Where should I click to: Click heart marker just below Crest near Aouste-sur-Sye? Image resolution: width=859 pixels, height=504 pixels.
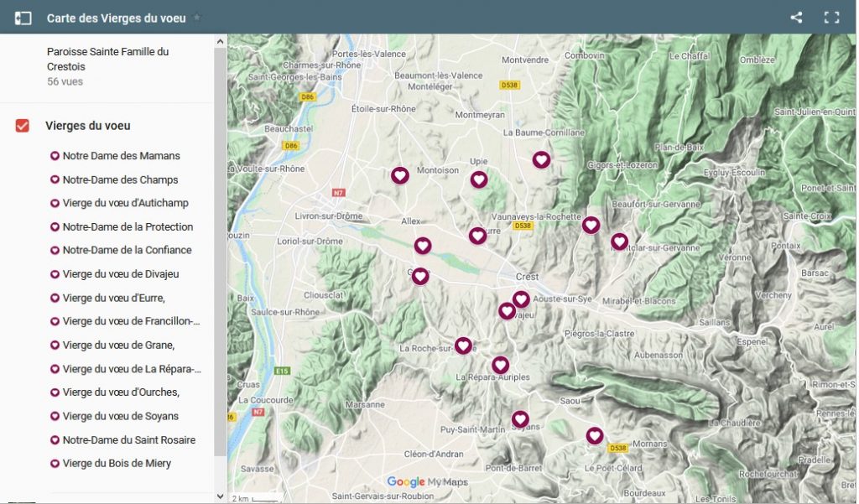[521, 299]
